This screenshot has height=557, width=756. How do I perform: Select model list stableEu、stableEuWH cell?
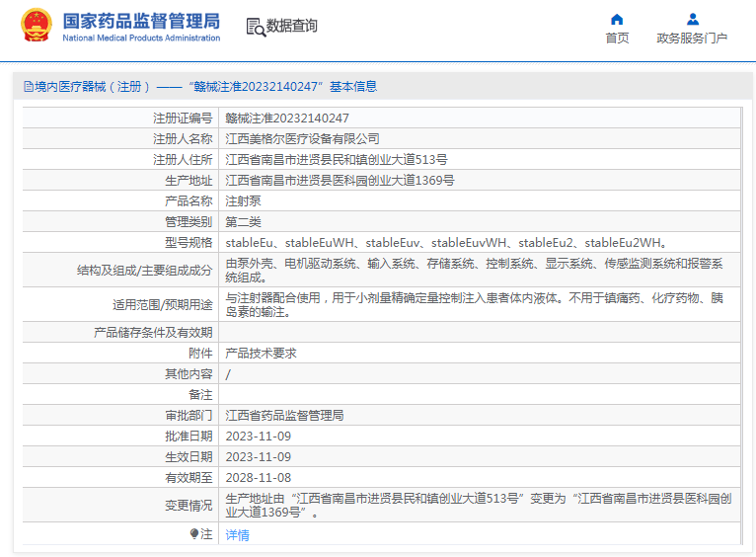480,243
